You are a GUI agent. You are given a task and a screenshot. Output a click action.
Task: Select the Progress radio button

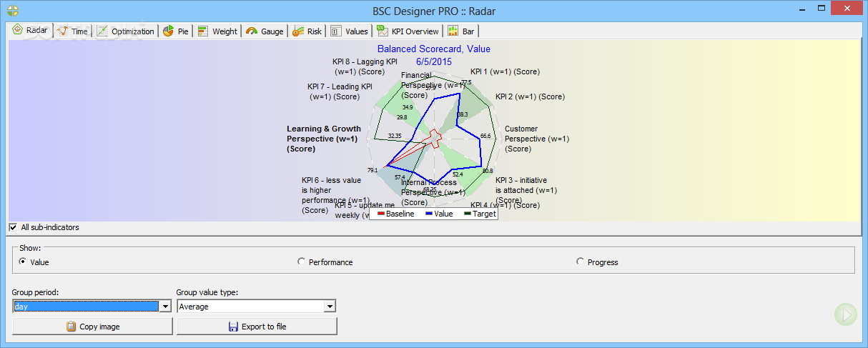click(580, 262)
